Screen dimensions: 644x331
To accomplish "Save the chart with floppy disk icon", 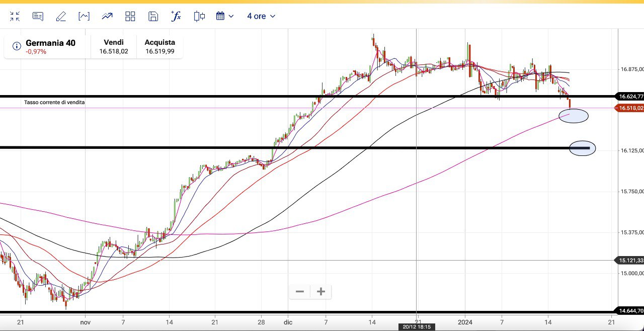I will click(x=153, y=16).
